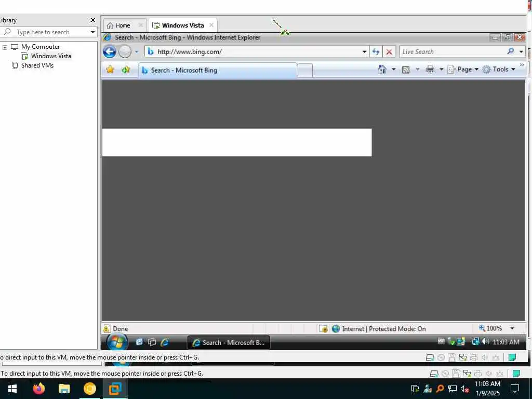Click the VMware Tools tray icon in Vista
532x399 pixels.
tap(441, 341)
